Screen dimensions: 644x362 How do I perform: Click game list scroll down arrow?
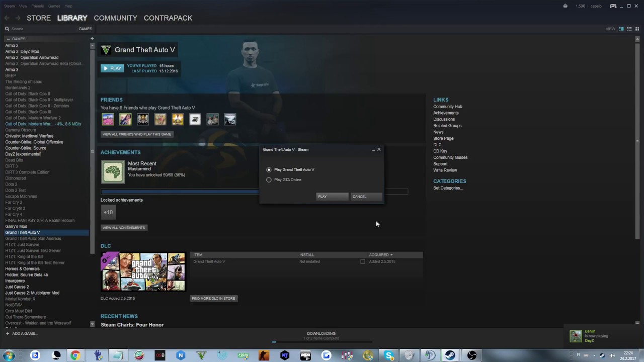[92, 324]
